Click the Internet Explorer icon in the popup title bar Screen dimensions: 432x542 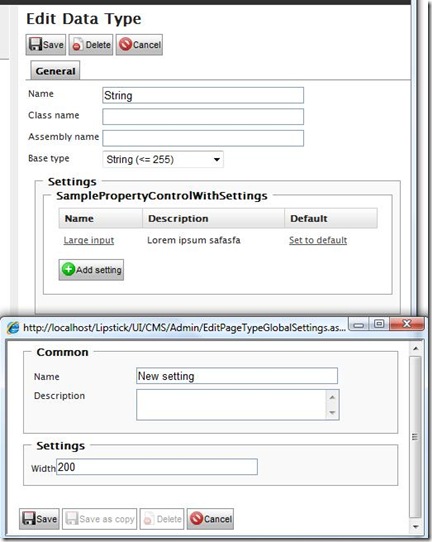pos(13,327)
